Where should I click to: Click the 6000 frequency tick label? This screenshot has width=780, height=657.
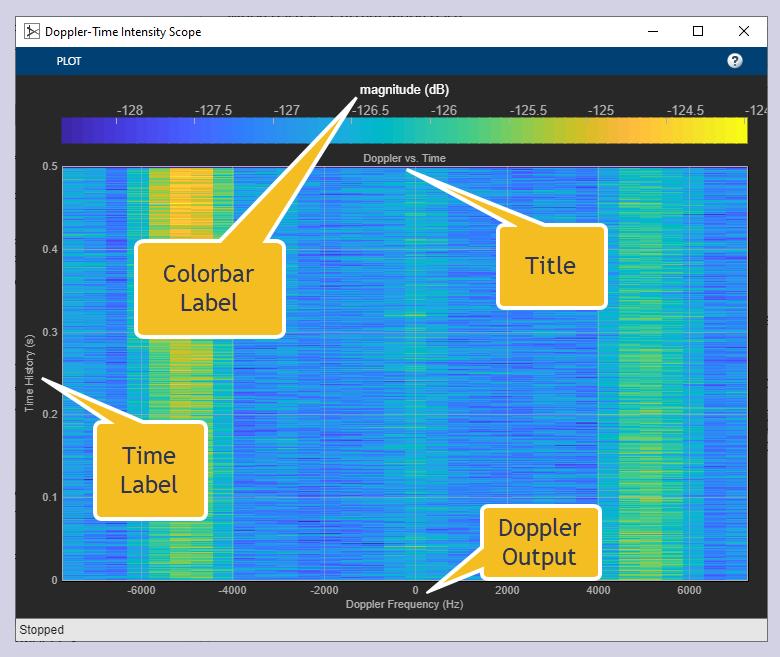(689, 590)
